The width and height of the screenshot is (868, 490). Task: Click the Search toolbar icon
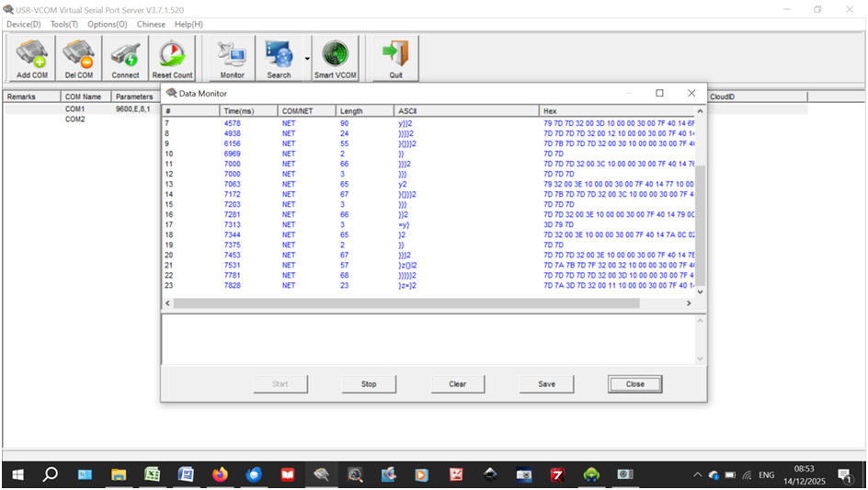(279, 59)
